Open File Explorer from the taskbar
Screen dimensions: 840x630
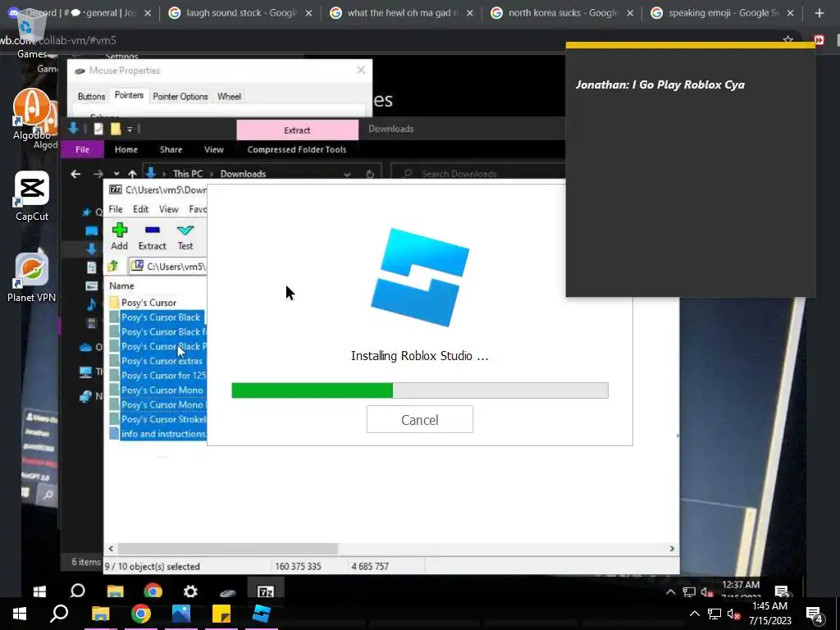point(100,614)
